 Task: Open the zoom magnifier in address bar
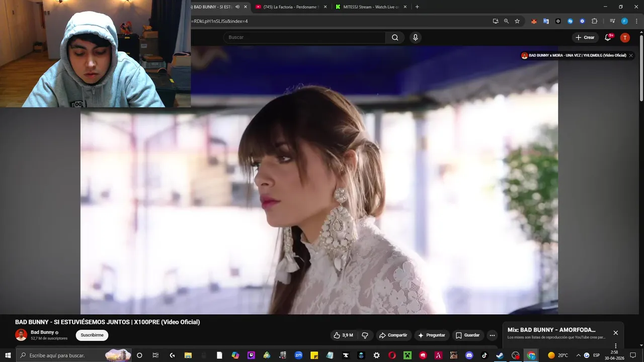pyautogui.click(x=506, y=21)
